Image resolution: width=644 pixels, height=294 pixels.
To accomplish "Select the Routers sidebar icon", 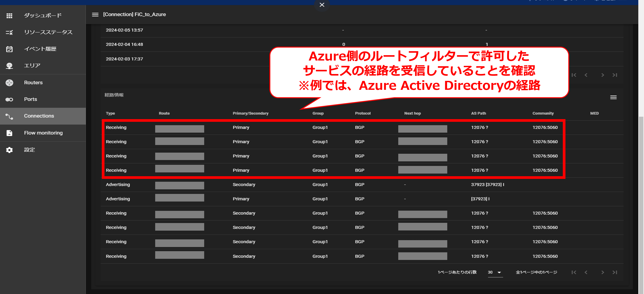I will tap(9, 83).
